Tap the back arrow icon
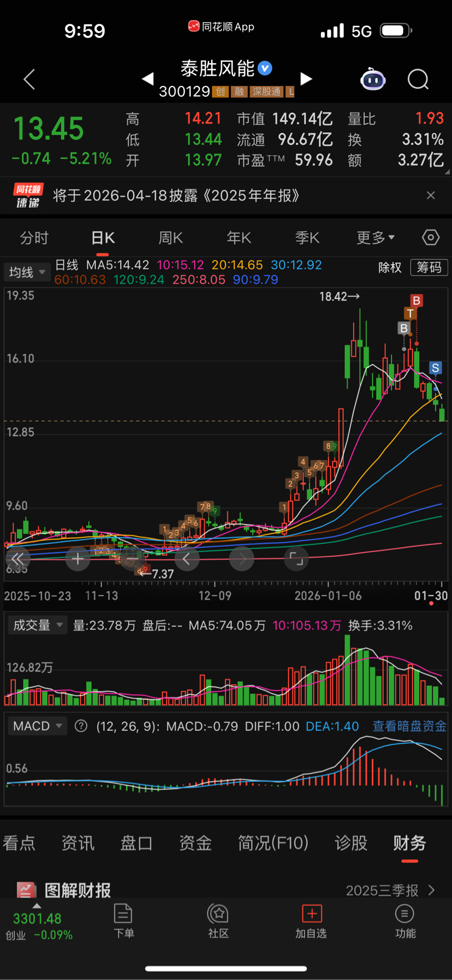This screenshot has height=980, width=452. click(29, 79)
